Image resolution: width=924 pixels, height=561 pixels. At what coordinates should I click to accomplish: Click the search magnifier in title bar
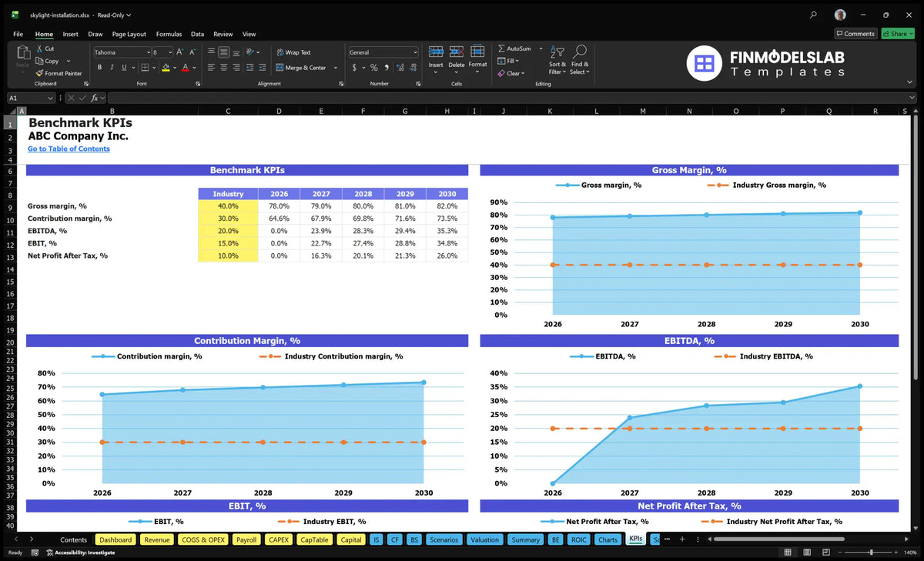pyautogui.click(x=814, y=15)
